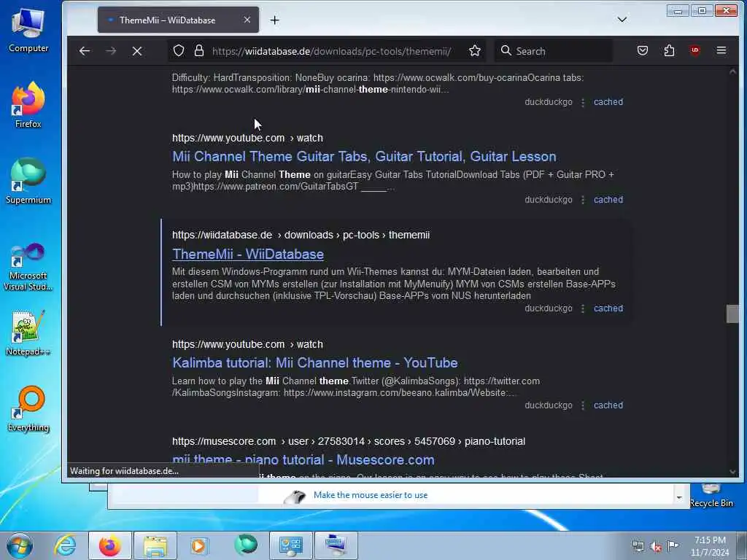Select Firefox desktop shortcut

point(28,106)
